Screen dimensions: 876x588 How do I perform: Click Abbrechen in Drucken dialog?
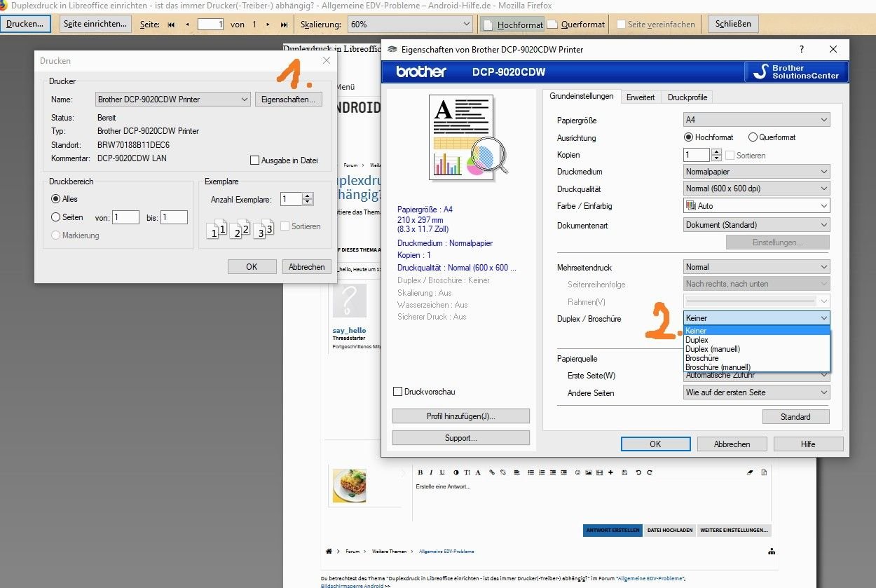pos(307,267)
